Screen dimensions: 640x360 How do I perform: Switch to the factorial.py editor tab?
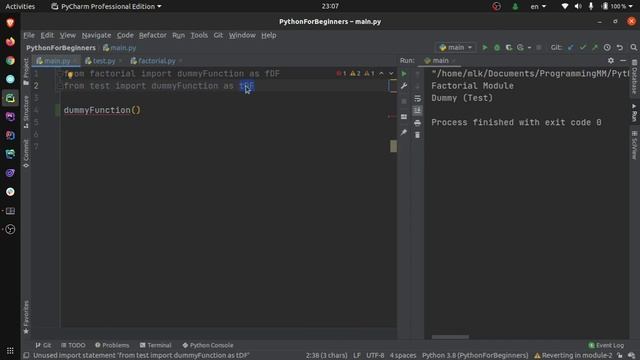point(156,61)
